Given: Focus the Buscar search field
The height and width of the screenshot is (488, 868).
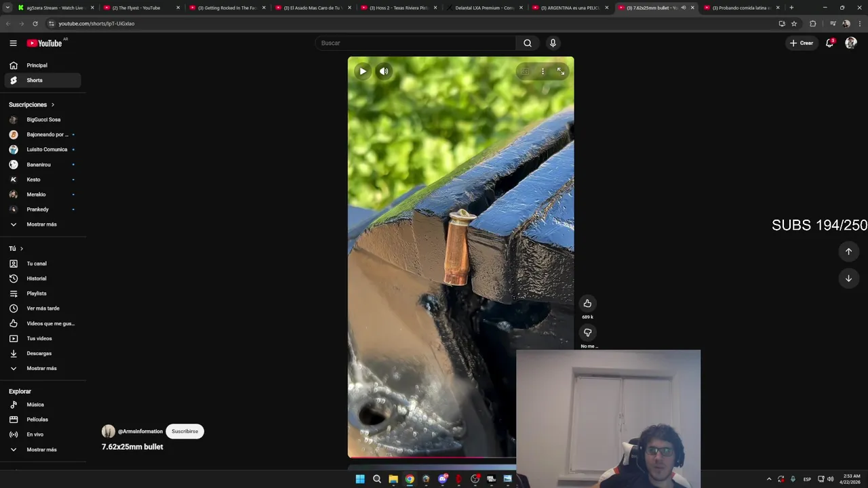Looking at the screenshot, I should pyautogui.click(x=415, y=43).
